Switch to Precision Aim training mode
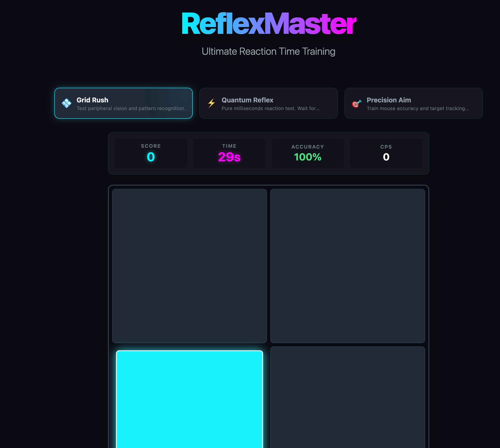 click(414, 103)
